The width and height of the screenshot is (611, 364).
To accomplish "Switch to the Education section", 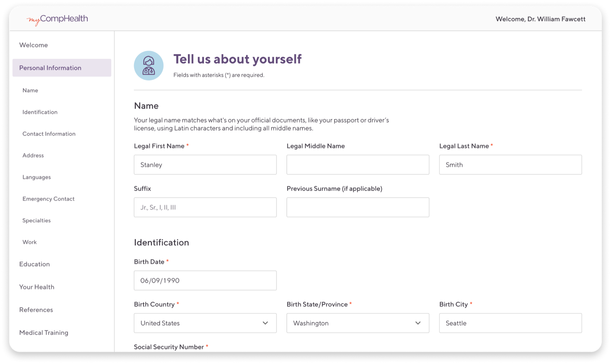I will 34,264.
